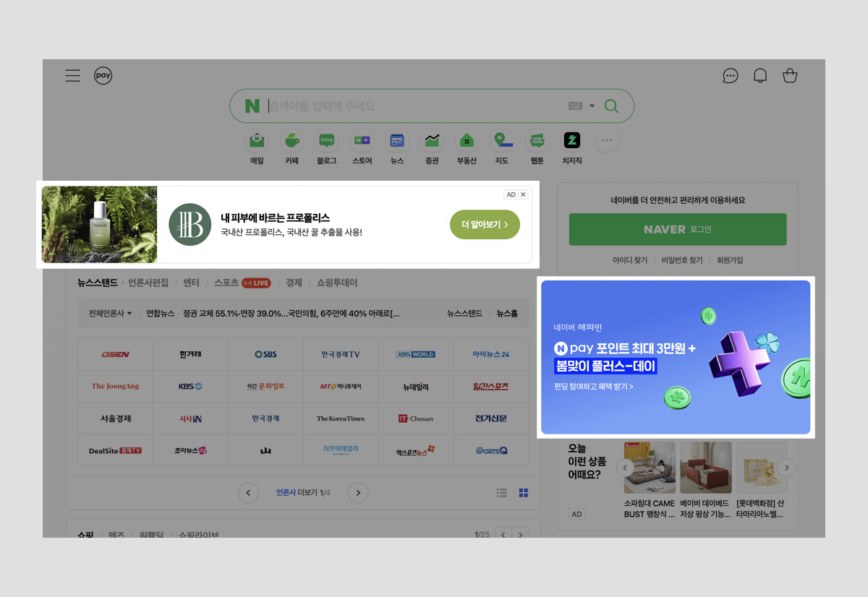Switch press view to list mode
This screenshot has height=597, width=868.
502,493
